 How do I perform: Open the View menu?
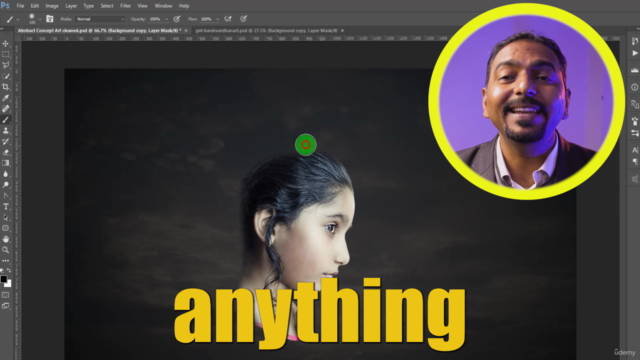tap(142, 6)
